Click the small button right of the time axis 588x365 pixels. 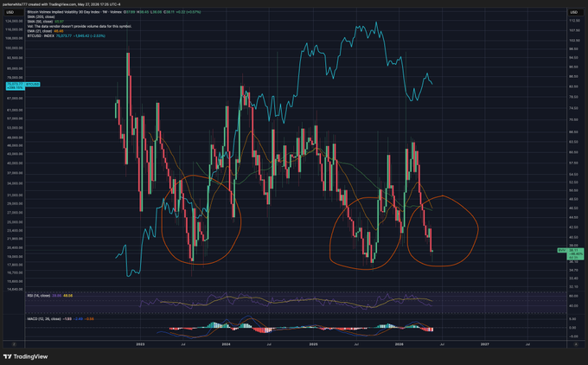(576, 344)
